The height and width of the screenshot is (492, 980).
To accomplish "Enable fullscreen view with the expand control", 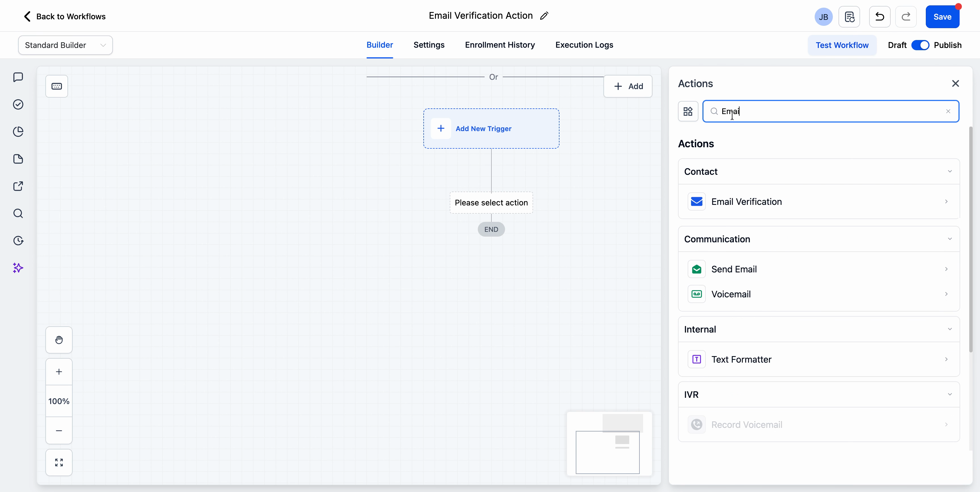I will [x=59, y=463].
